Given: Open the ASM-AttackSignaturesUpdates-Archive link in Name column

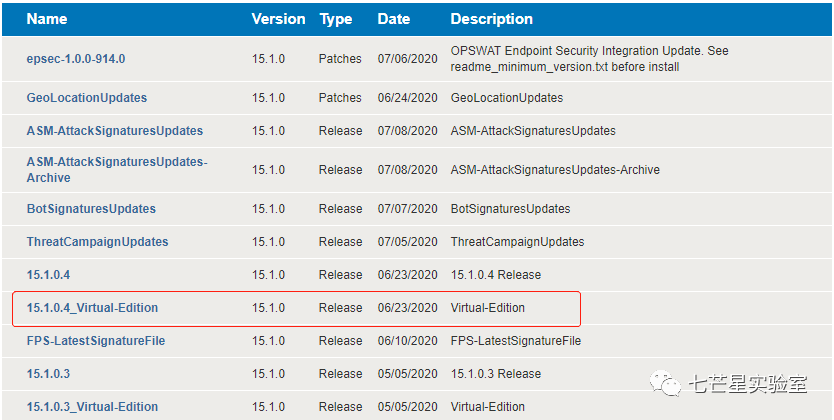Looking at the screenshot, I should click(117, 170).
